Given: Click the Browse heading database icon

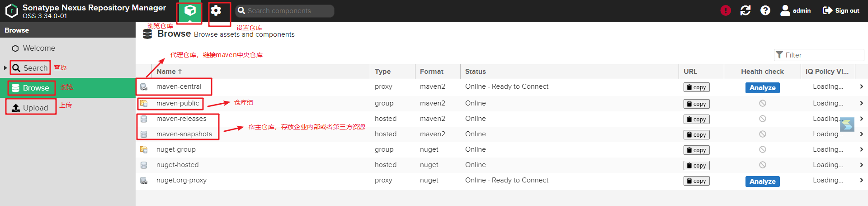Looking at the screenshot, I should 147,34.
